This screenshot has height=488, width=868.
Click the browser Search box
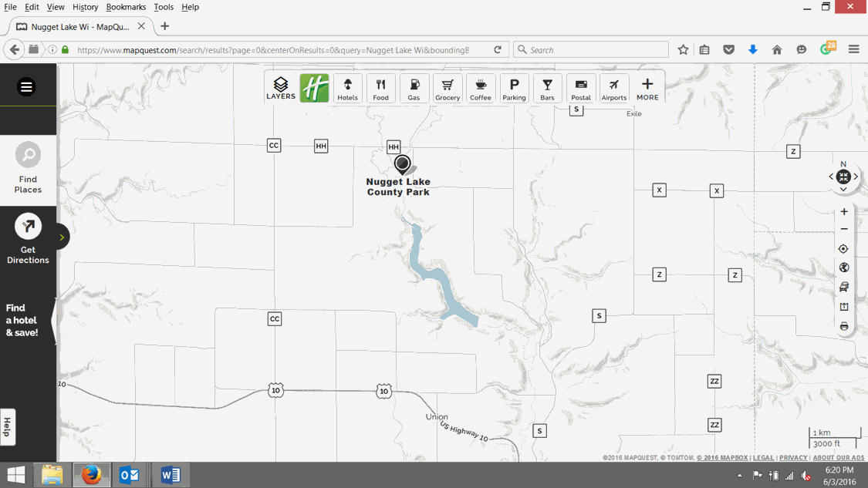[x=591, y=50]
